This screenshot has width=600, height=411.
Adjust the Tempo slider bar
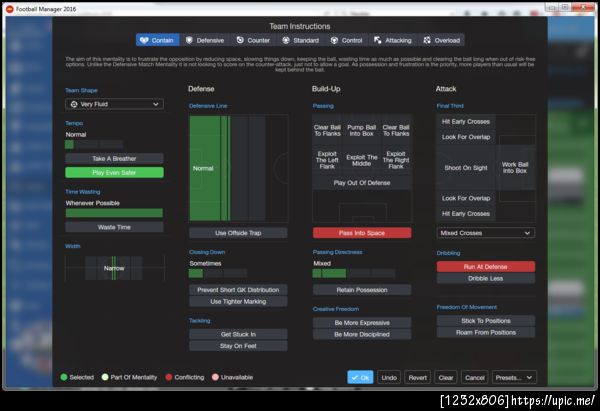click(94, 144)
